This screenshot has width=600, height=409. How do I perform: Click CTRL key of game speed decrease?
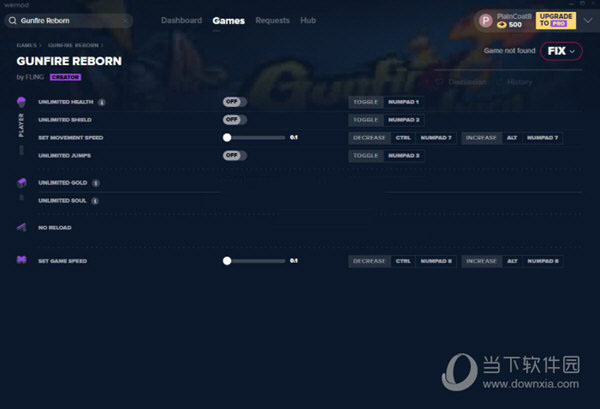click(403, 261)
